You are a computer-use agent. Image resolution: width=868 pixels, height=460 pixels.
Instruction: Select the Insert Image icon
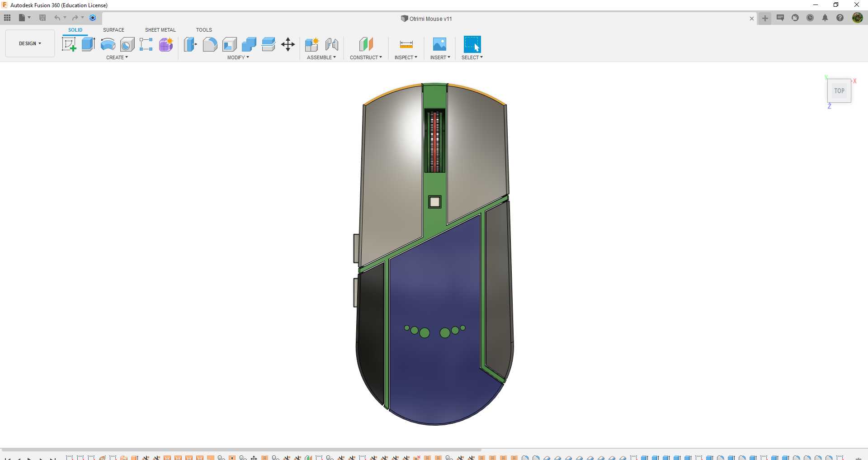[439, 44]
